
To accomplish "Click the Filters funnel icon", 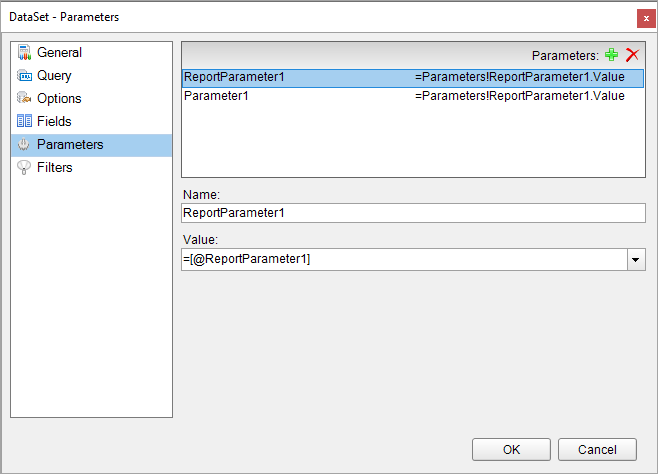I will 24,167.
